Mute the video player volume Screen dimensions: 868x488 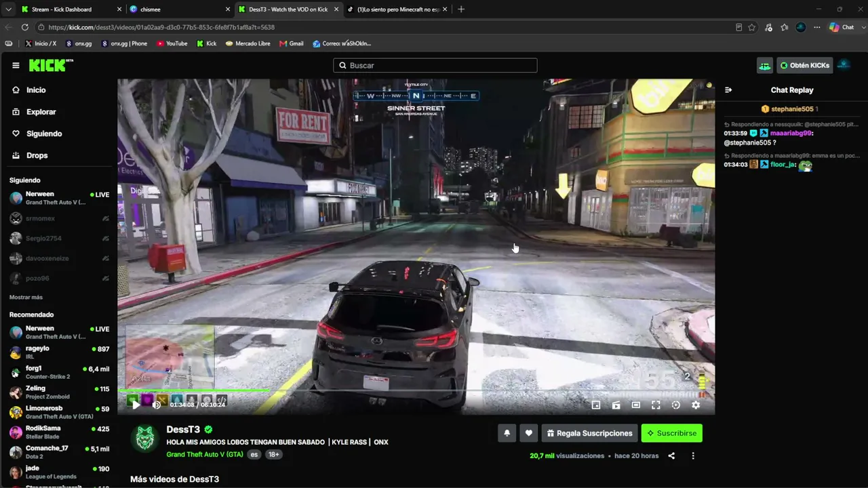click(x=157, y=405)
